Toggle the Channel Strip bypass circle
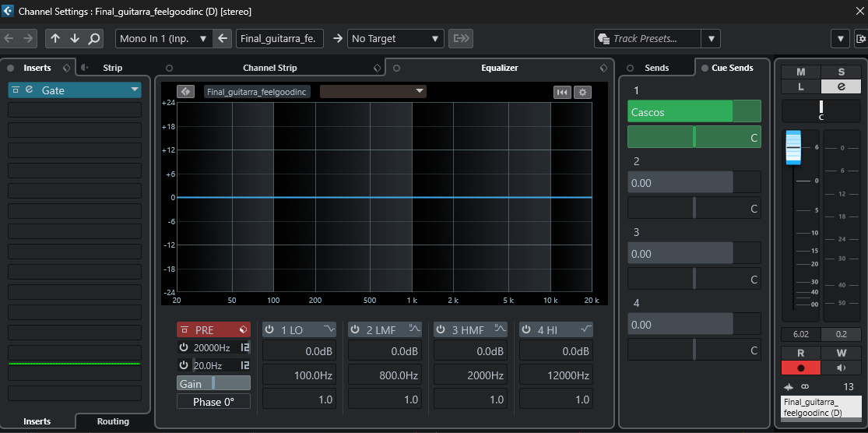This screenshot has height=433, width=868. (170, 68)
